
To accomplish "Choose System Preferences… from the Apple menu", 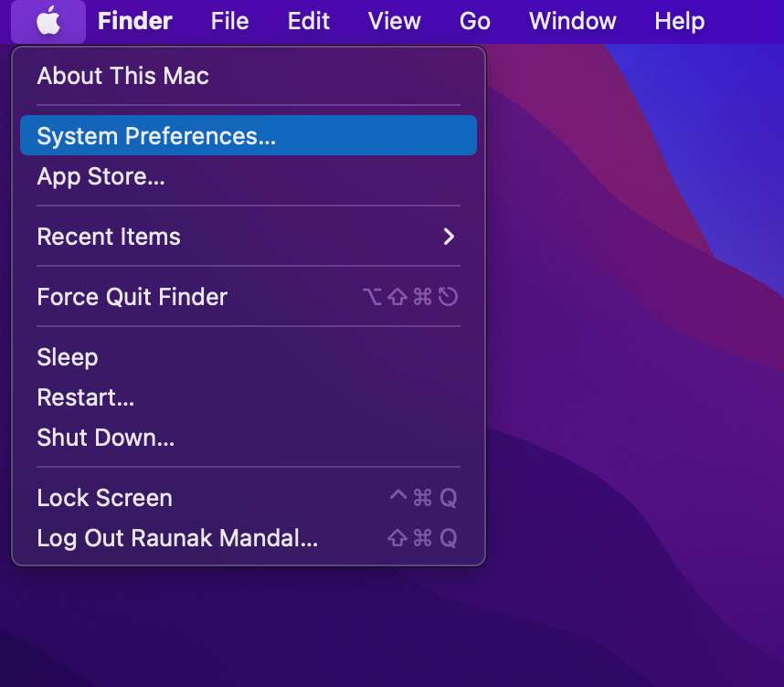I will pyautogui.click(x=249, y=135).
